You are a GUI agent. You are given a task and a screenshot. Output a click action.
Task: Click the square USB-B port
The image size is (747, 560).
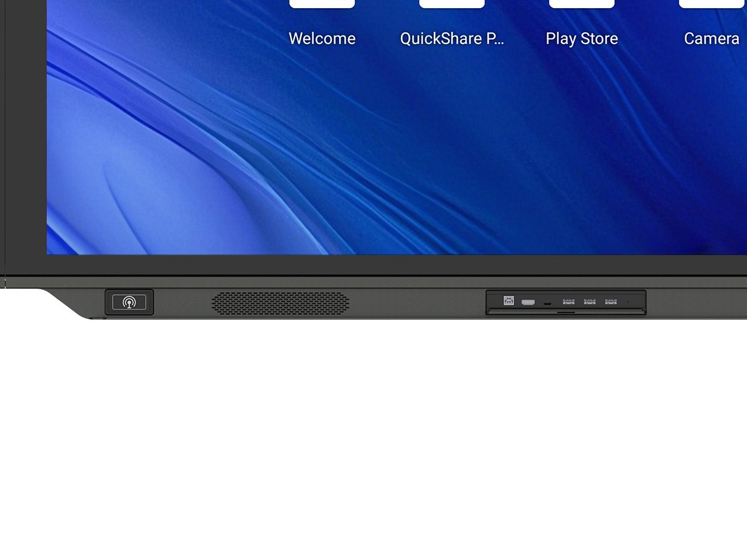tap(509, 301)
